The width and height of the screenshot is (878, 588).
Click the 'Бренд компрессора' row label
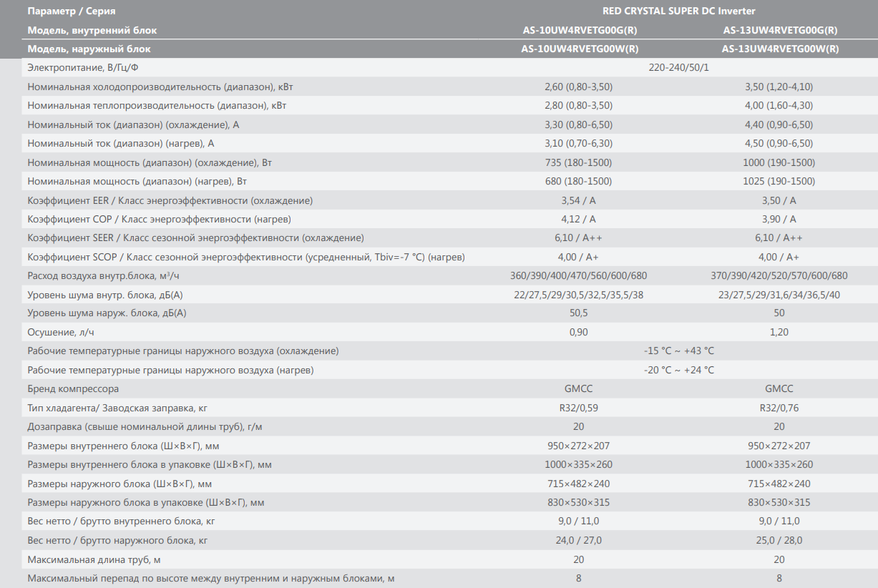pyautogui.click(x=73, y=389)
